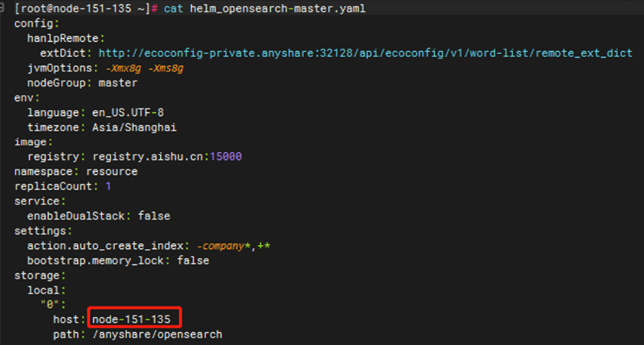Click the storage local "0" key
Image resolution: width=644 pixels, height=345 pixels.
coord(49,305)
